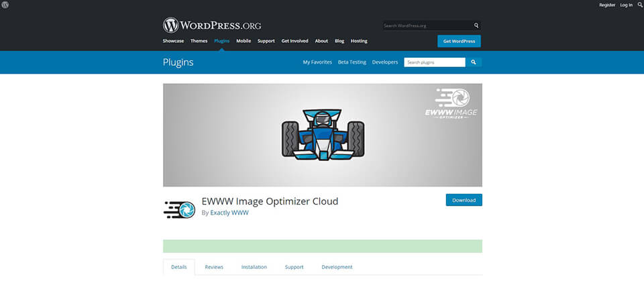This screenshot has height=281, width=644.
Task: Focus the Search plugins input field
Action: tap(435, 62)
